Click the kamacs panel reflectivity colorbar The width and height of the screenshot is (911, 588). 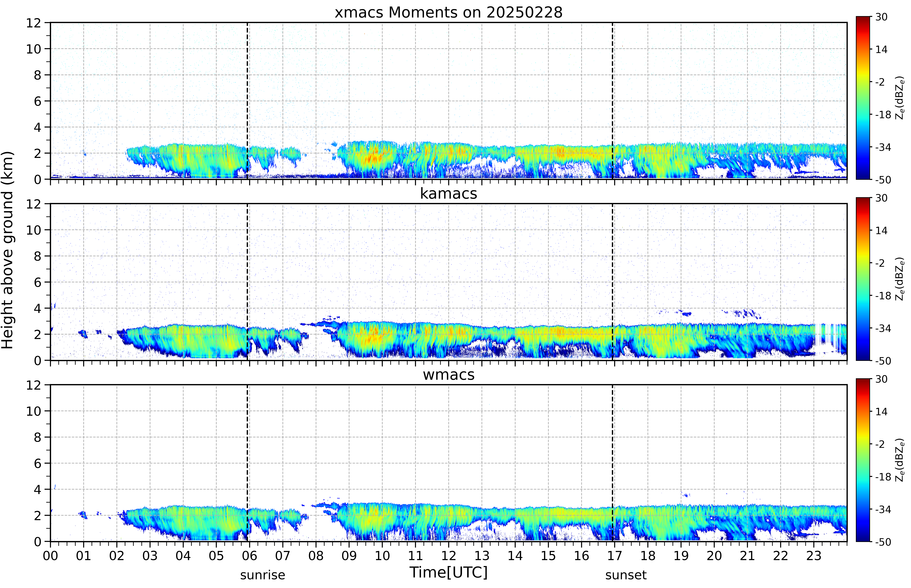pos(863,279)
